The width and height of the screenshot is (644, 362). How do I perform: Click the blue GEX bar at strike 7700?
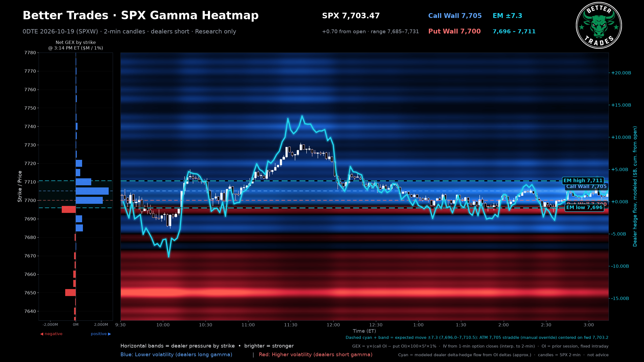pos(89,200)
